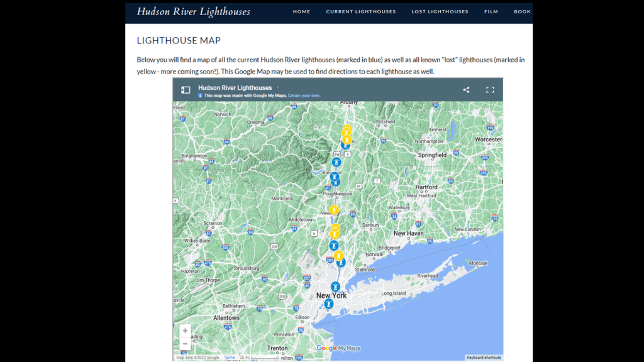Open the map Terms link
The image size is (644, 362).
point(230,358)
